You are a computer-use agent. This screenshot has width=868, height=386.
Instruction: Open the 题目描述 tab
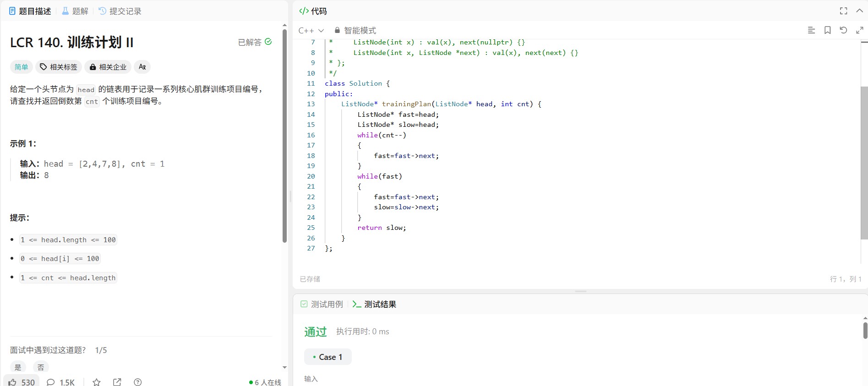pyautogui.click(x=30, y=11)
